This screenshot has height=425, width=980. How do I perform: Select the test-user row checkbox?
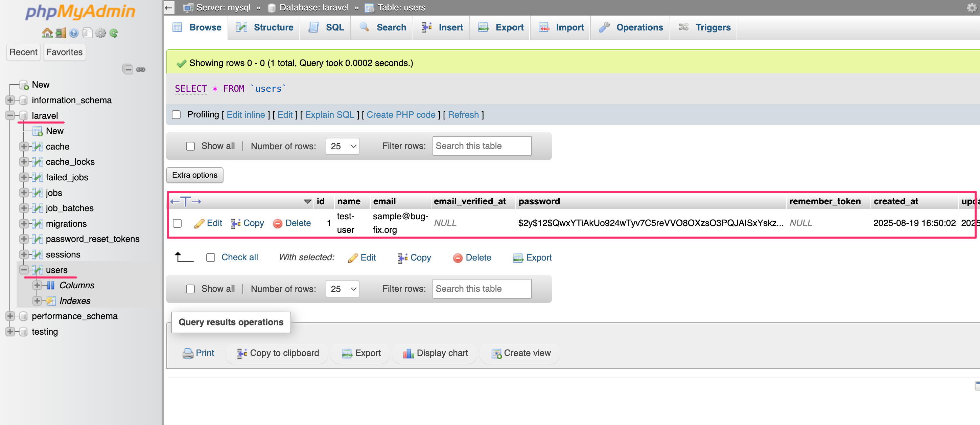[177, 223]
